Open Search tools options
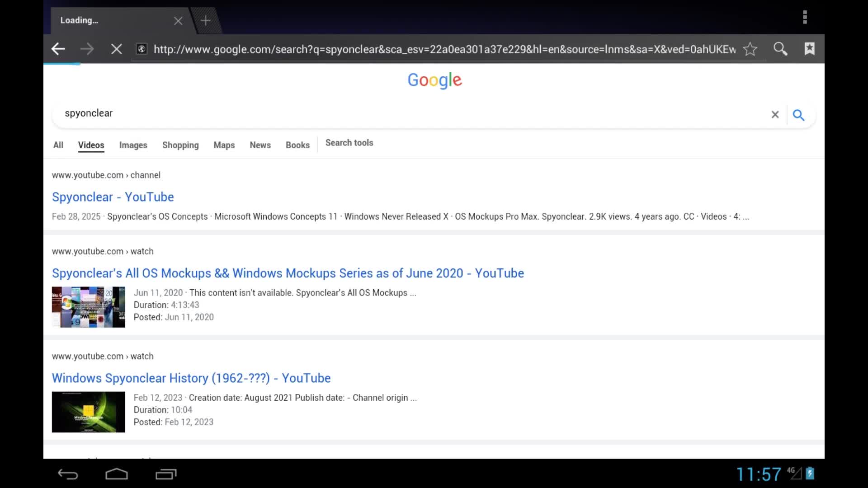 pos(349,143)
